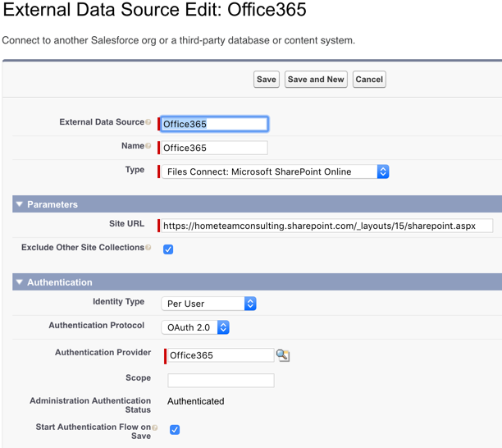Focus the External Data Source text field
The width and height of the screenshot is (502, 448).
[x=214, y=124]
